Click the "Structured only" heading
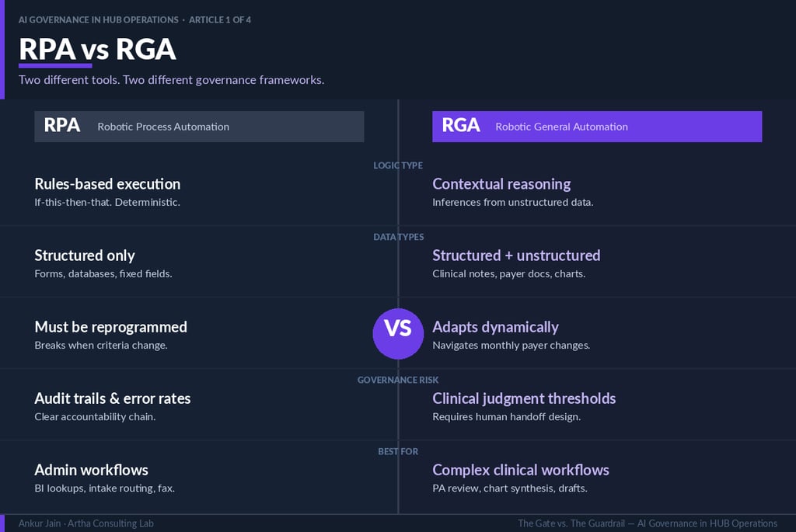796x532 pixels. click(85, 256)
